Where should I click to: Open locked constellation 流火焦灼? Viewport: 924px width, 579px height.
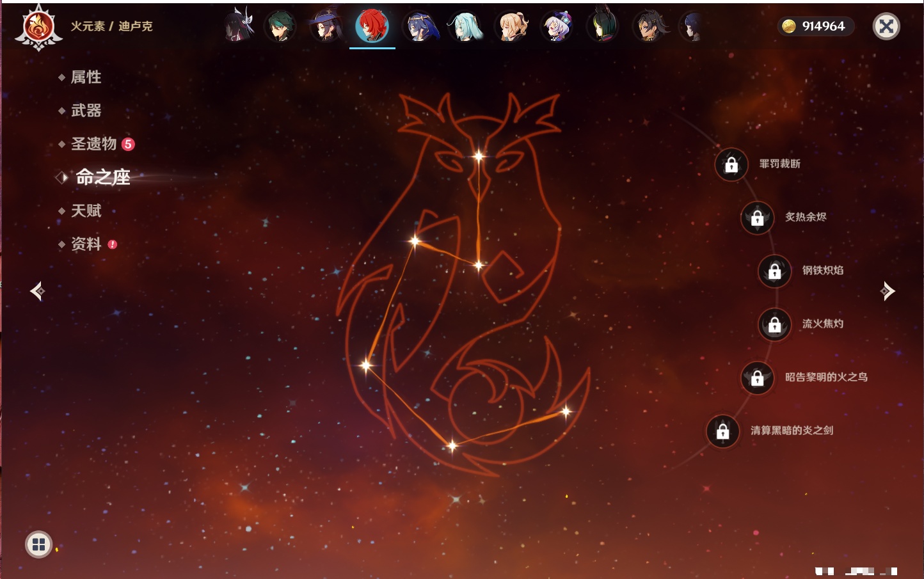[774, 324]
